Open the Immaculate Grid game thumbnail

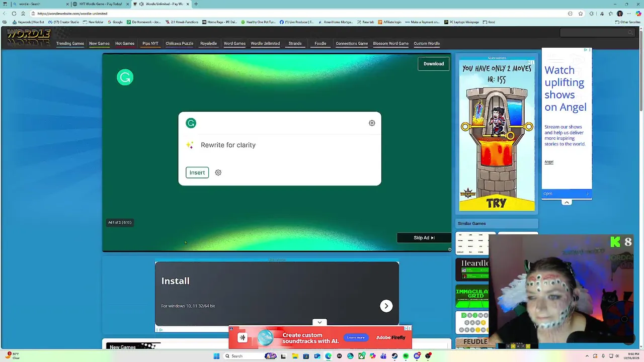tap(472, 296)
